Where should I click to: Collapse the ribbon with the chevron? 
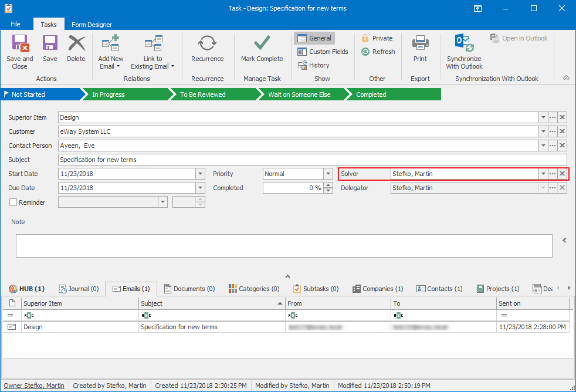coord(566,77)
